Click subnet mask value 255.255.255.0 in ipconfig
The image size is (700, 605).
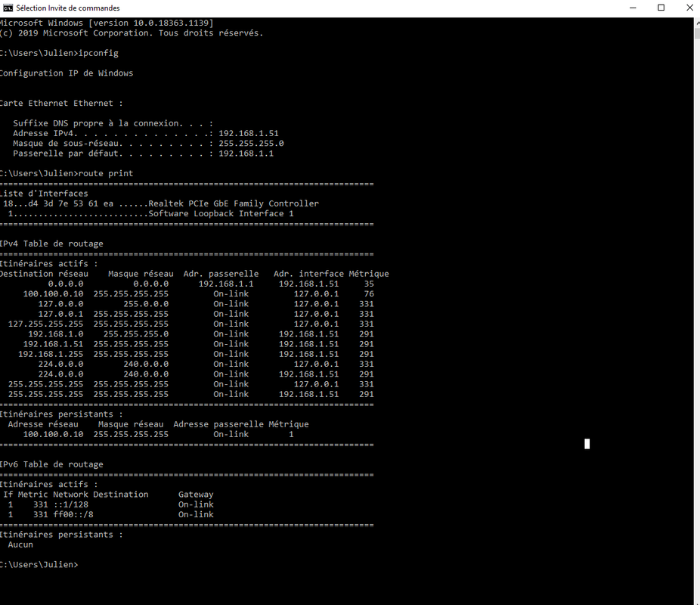[x=251, y=144]
